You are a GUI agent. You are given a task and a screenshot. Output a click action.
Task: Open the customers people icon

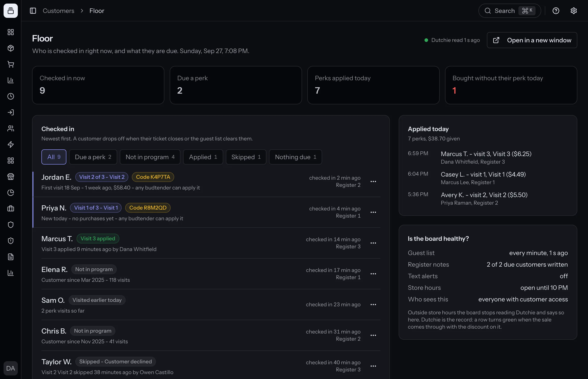(x=10, y=128)
